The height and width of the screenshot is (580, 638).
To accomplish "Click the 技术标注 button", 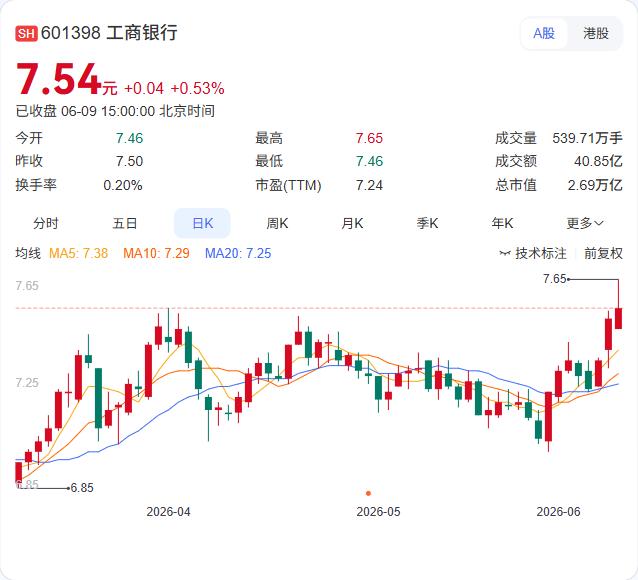I will point(533,254).
